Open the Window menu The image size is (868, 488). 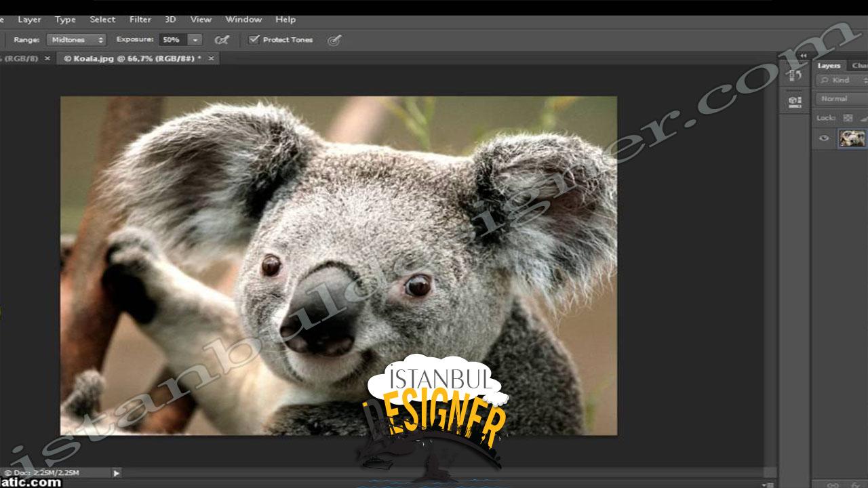(243, 20)
